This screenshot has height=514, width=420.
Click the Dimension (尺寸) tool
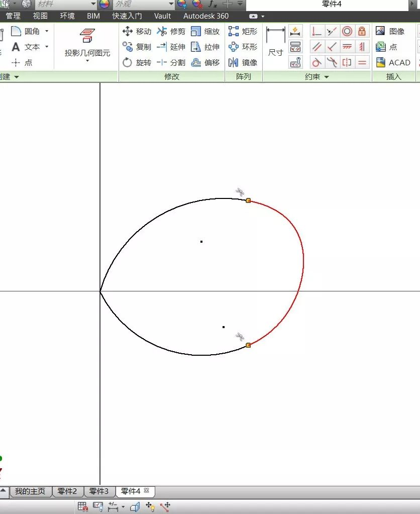pos(275,42)
